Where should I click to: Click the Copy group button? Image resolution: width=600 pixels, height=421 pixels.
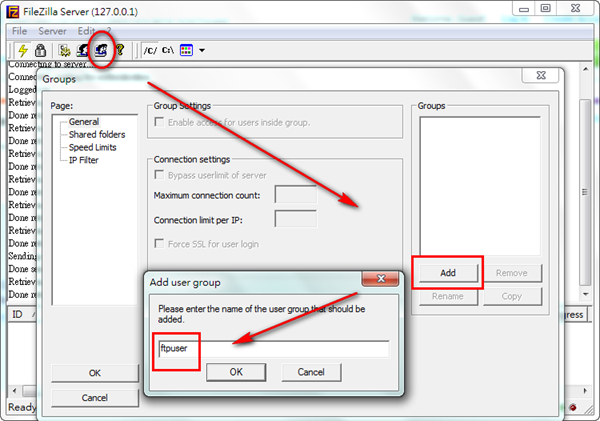(512, 296)
